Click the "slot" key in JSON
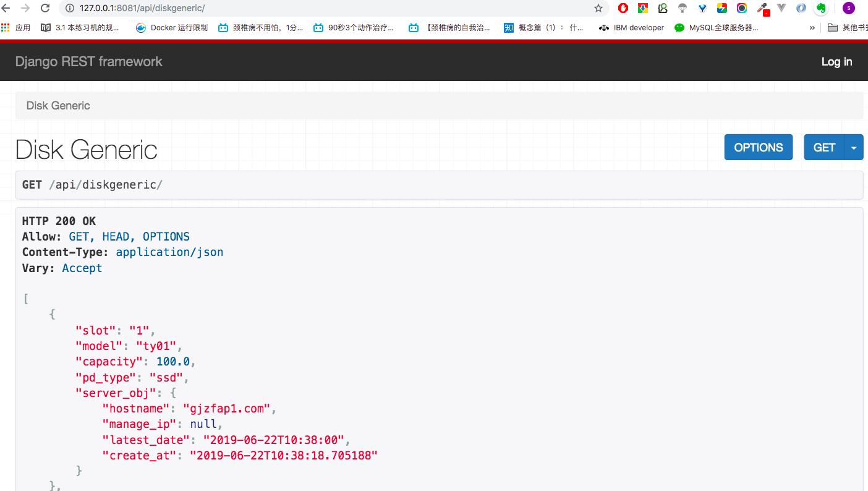 [96, 330]
